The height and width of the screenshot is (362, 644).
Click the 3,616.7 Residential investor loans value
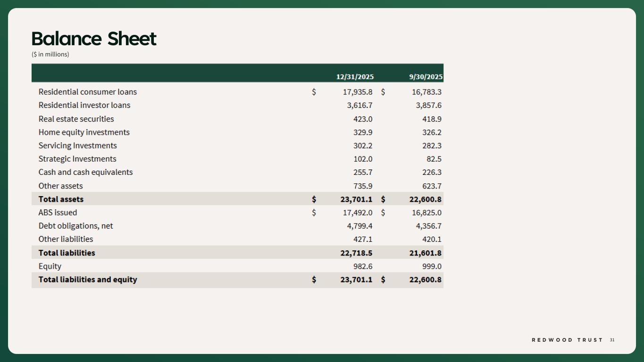tap(360, 105)
